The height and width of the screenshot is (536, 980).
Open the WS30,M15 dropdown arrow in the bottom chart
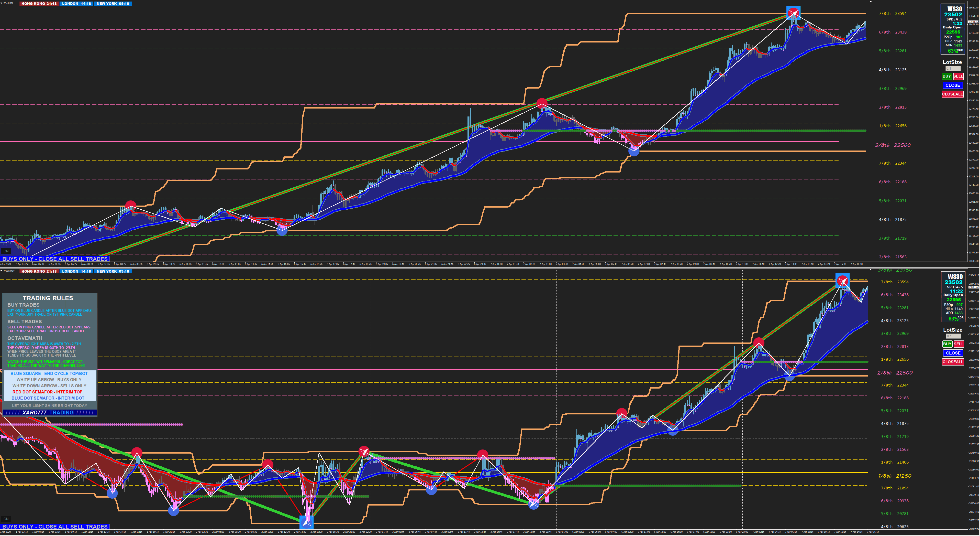2,271
